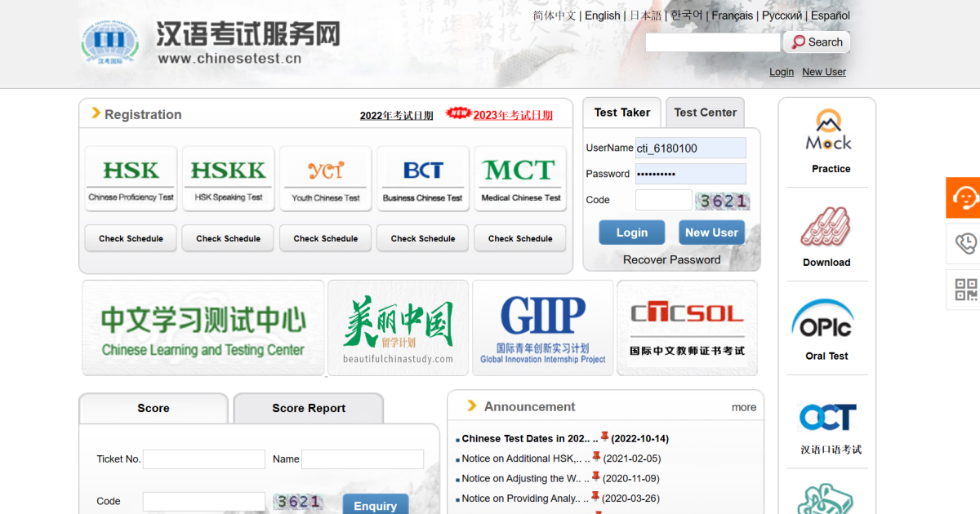Image resolution: width=980 pixels, height=514 pixels.
Task: Open the 2023 exam dates link
Action: tap(512, 115)
